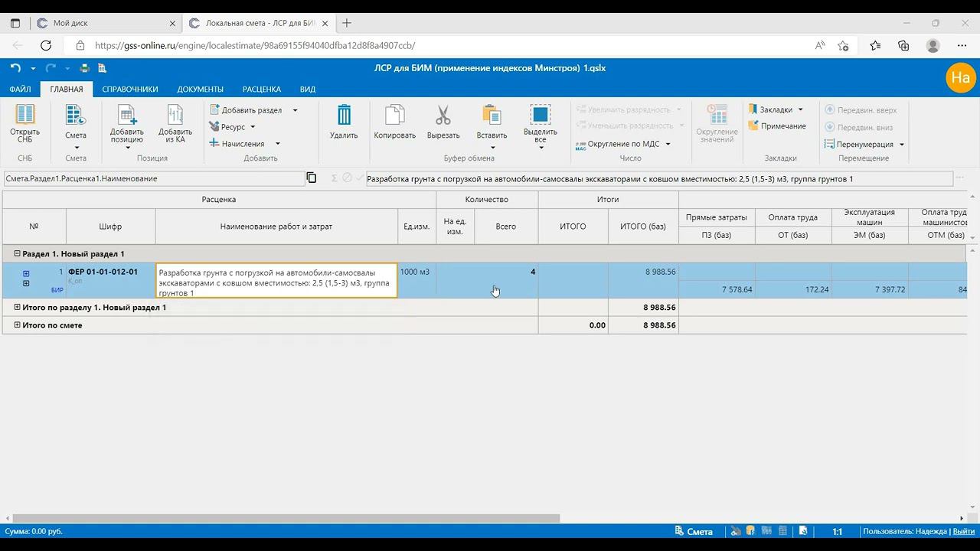Click the Print icon in quick toolbar
This screenshot has width=980, height=551.
pos(85,68)
